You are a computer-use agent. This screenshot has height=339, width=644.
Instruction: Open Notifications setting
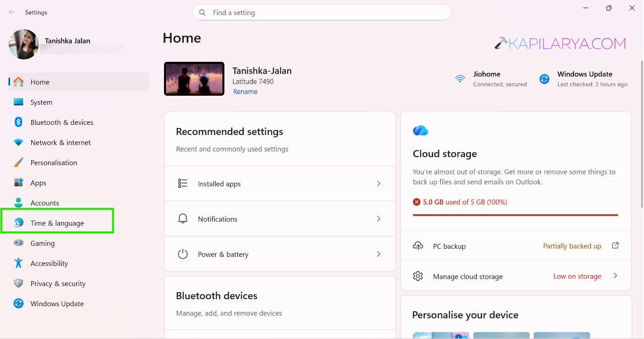(x=280, y=219)
